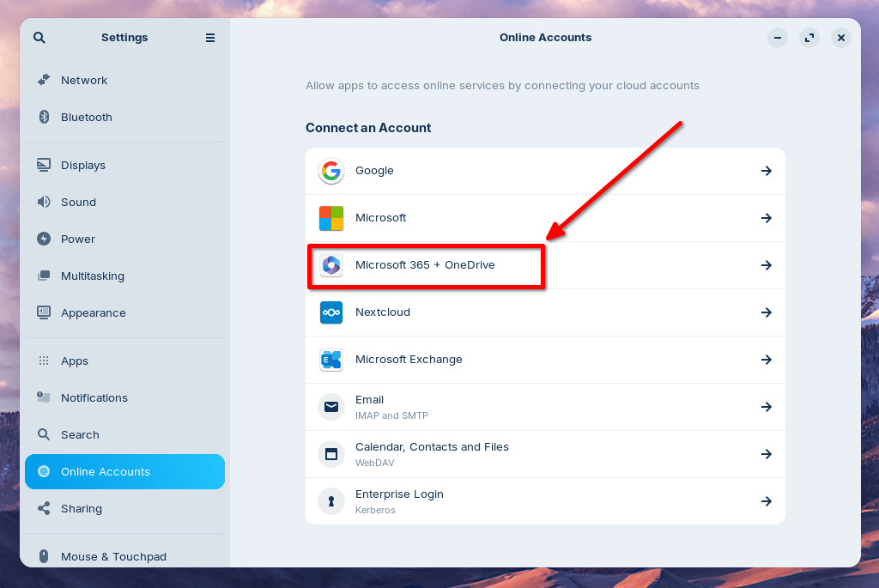Open the Settings search magnifier icon
The height and width of the screenshot is (588, 879).
39,38
